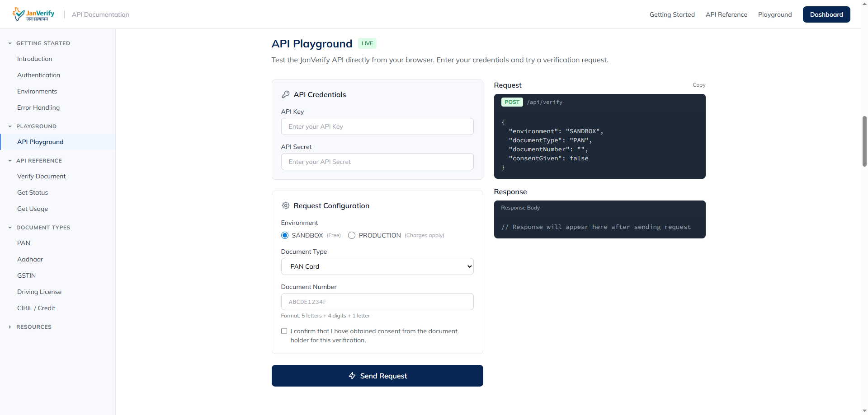The image size is (868, 415).
Task: Click the Dashboard button
Action: (x=826, y=14)
